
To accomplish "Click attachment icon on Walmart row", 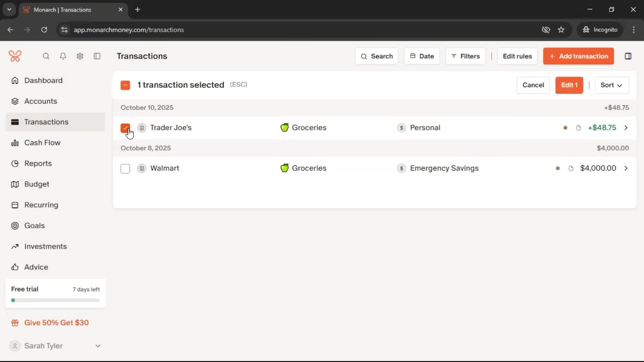I will [x=571, y=168].
